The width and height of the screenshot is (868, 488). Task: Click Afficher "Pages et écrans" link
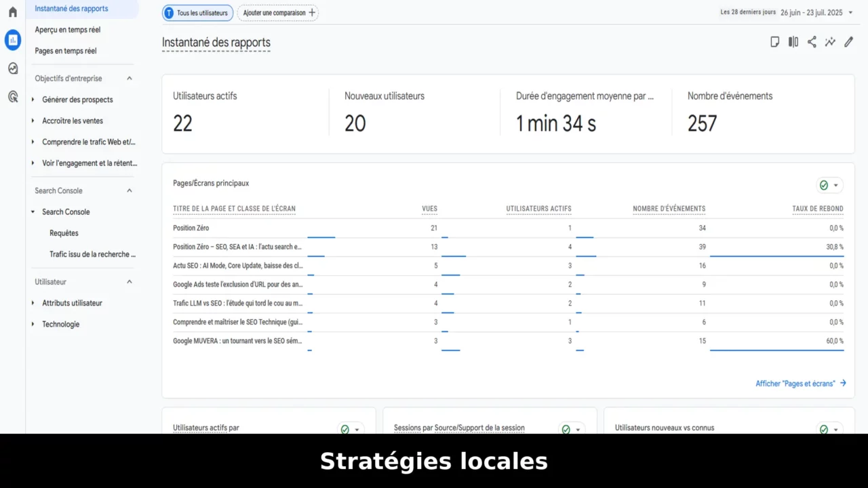coord(795,384)
